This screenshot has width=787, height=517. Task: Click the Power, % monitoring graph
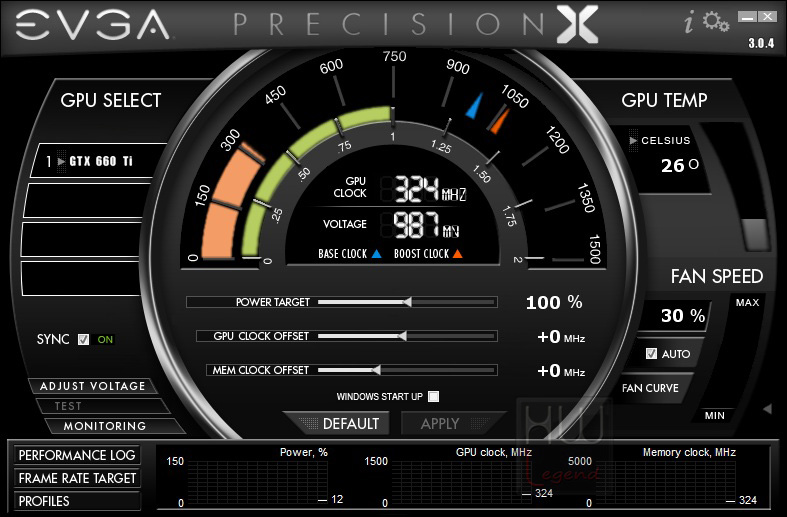259,482
